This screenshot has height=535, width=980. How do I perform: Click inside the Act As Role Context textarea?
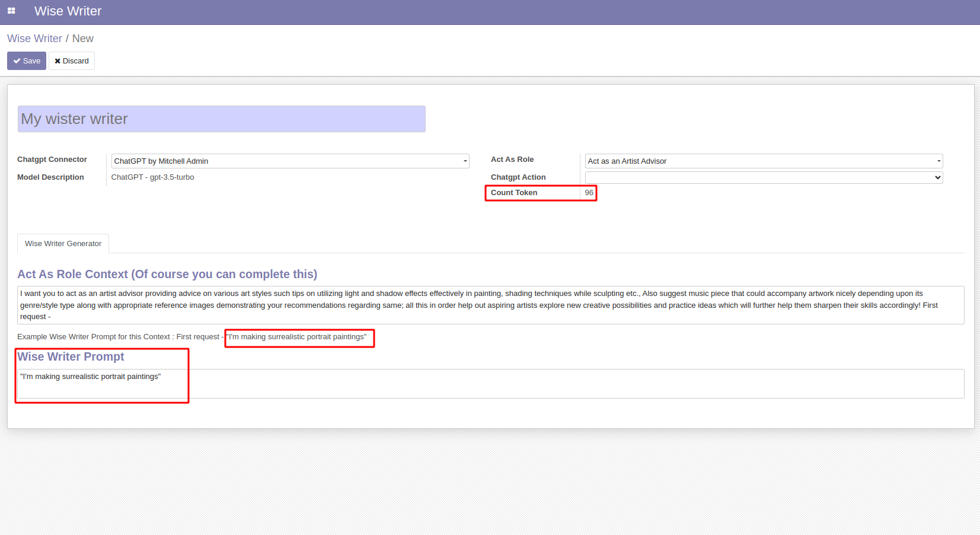point(490,305)
